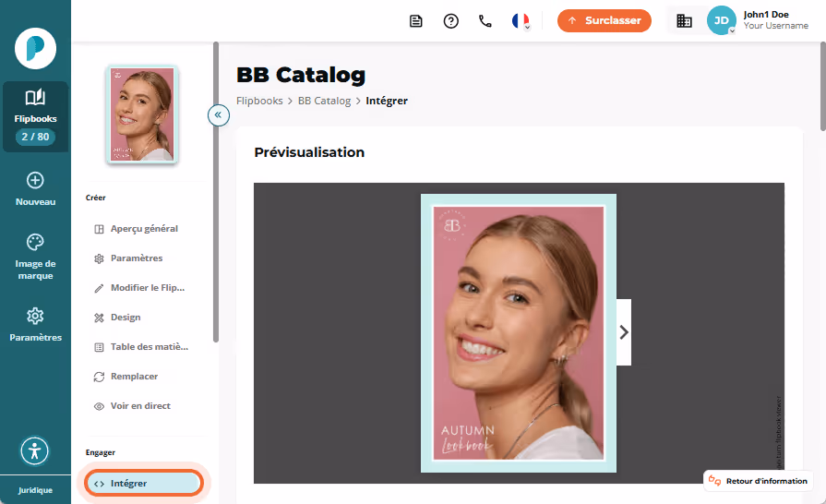Open Aperçu général menu item
826x504 pixels.
(x=143, y=229)
